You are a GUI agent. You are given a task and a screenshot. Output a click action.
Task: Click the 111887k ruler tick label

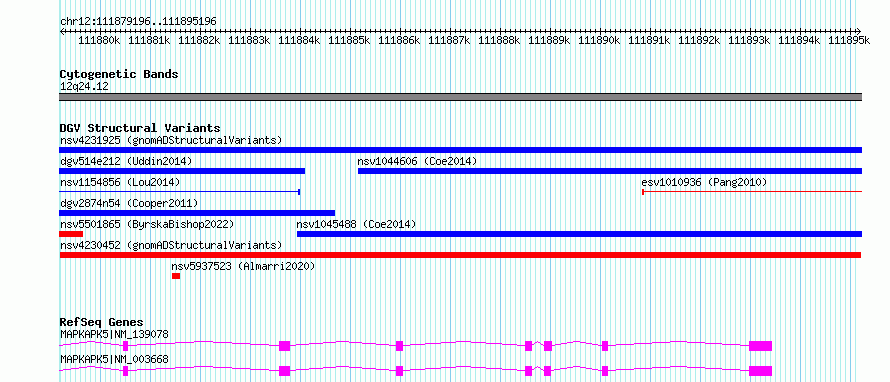tap(449, 40)
